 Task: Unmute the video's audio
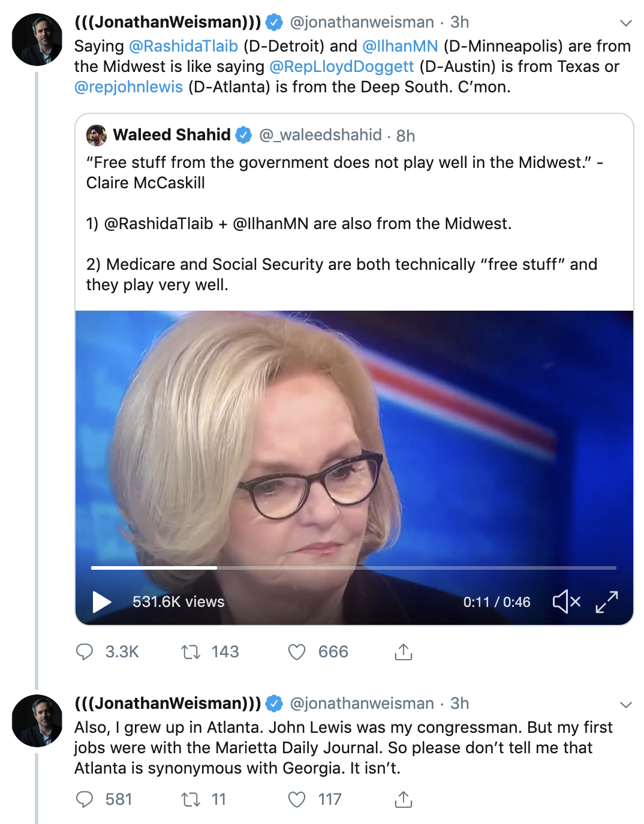click(x=566, y=602)
